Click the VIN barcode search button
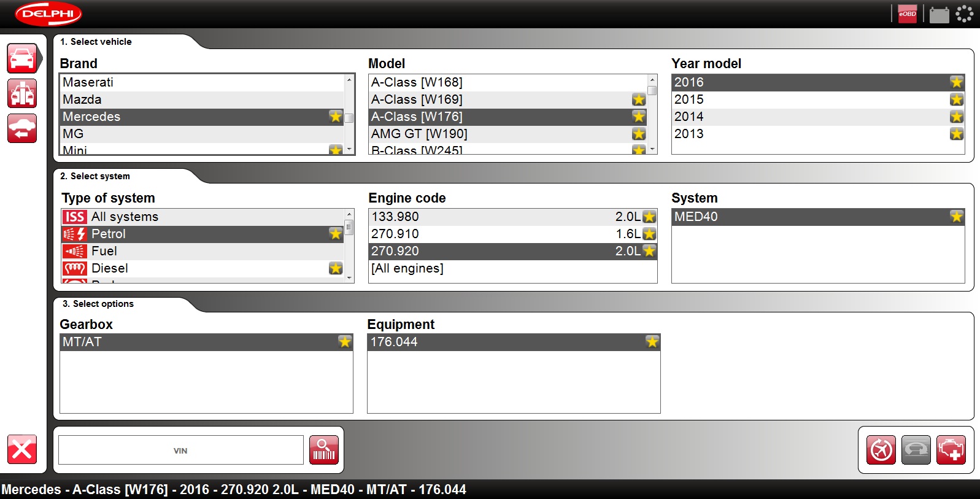980x499 pixels. (324, 451)
